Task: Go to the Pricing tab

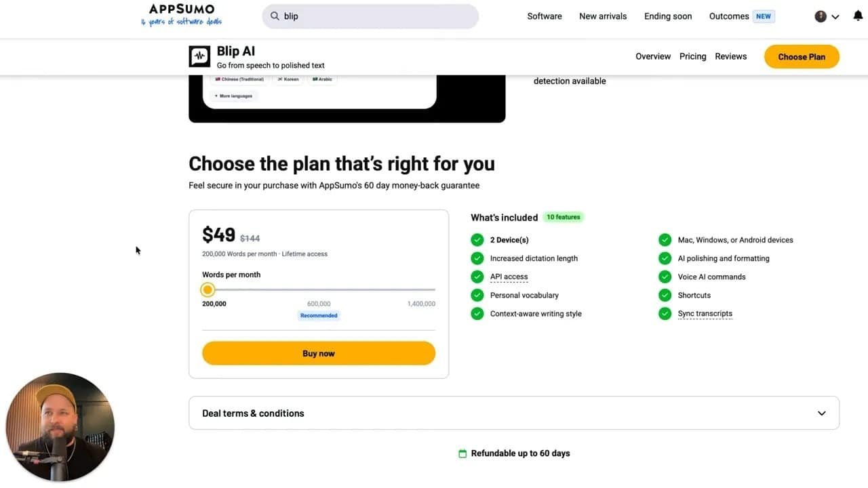Action: 692,57
